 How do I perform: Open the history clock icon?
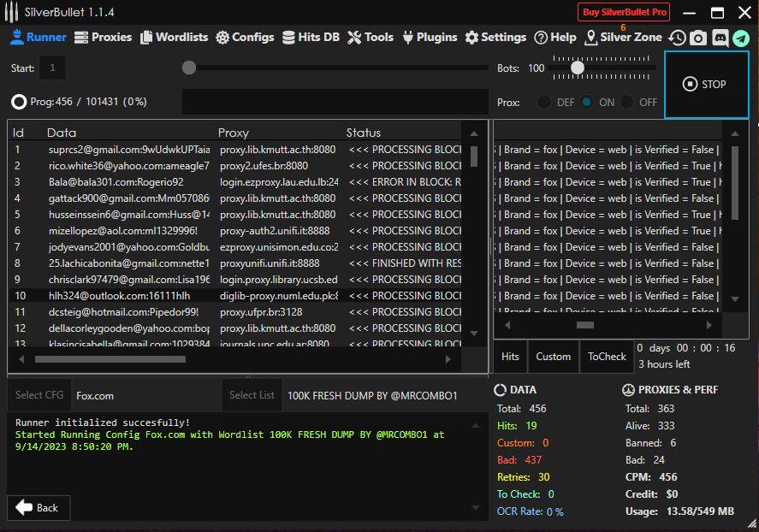(677, 38)
